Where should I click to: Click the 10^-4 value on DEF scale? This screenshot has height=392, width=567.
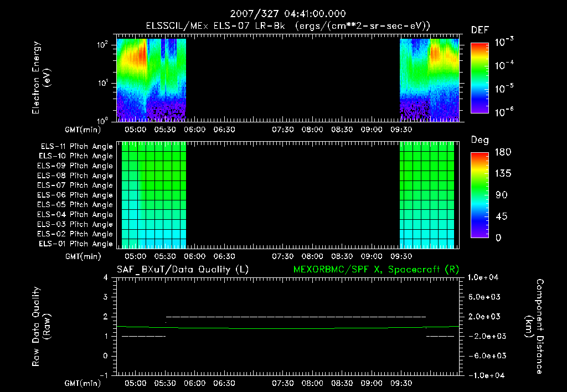(504, 65)
